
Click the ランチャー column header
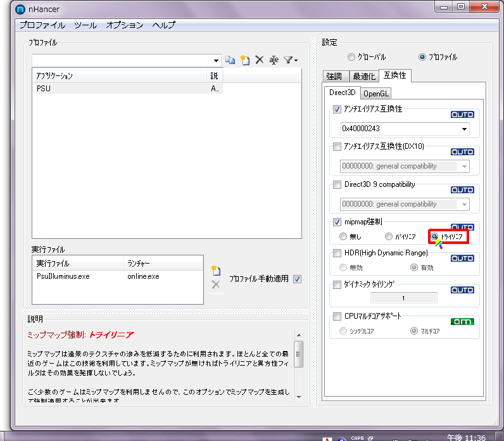(x=163, y=264)
